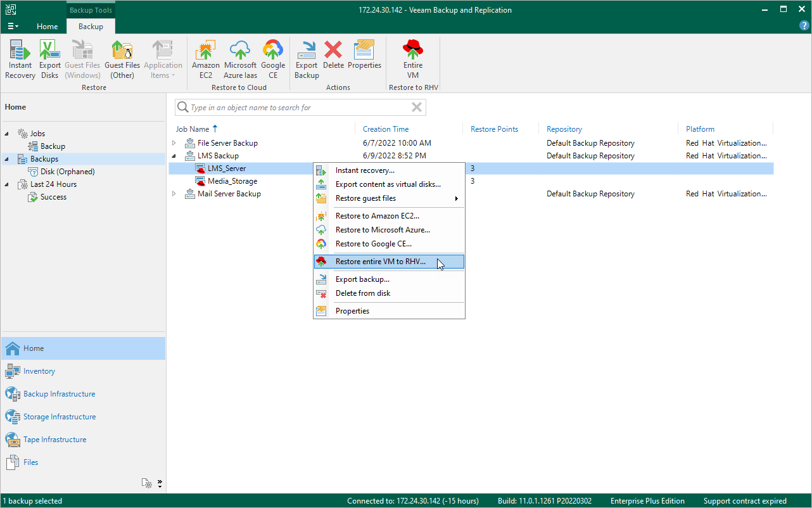The image size is (812, 508).
Task: Open the main application menu button
Action: 13,26
